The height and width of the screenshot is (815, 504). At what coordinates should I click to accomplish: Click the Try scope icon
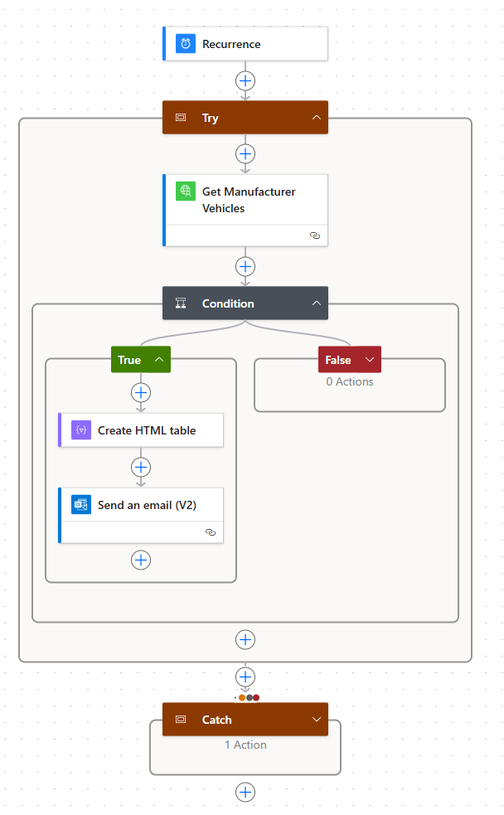pos(181,118)
